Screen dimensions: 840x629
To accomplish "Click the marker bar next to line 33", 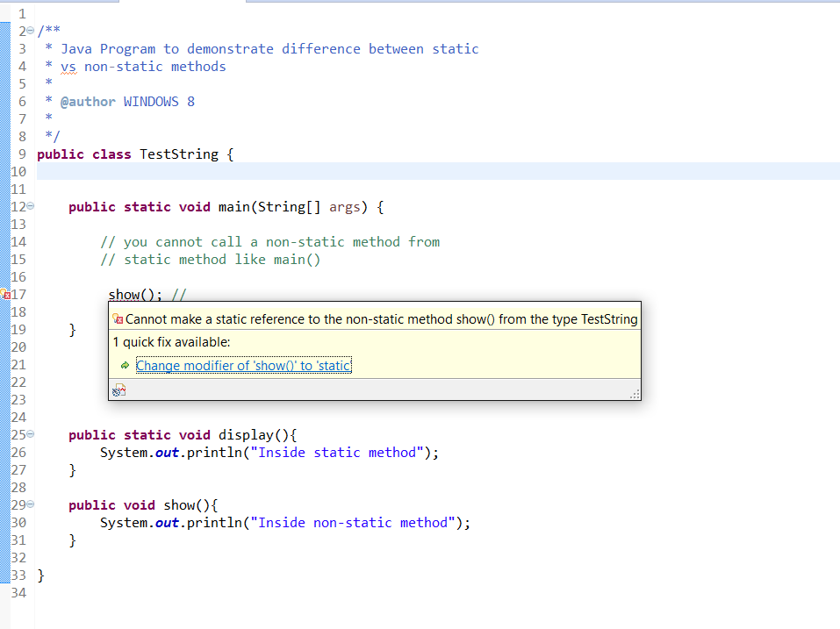I will click(x=6, y=575).
